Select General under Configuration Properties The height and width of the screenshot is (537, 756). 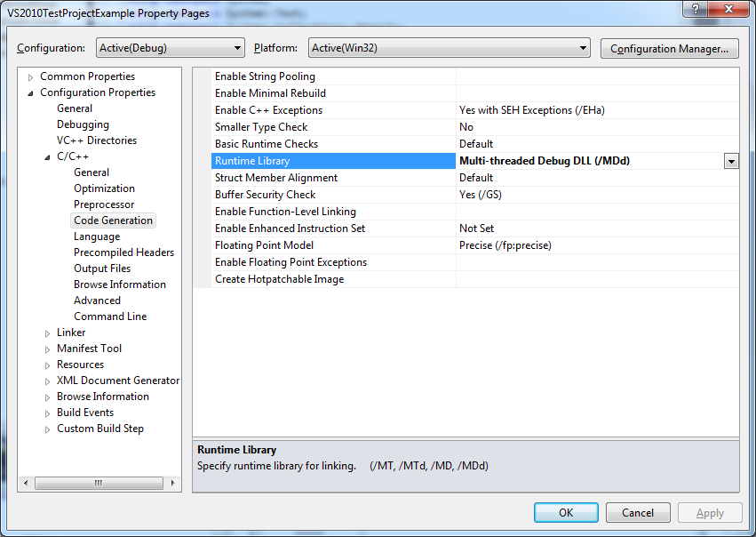point(75,108)
